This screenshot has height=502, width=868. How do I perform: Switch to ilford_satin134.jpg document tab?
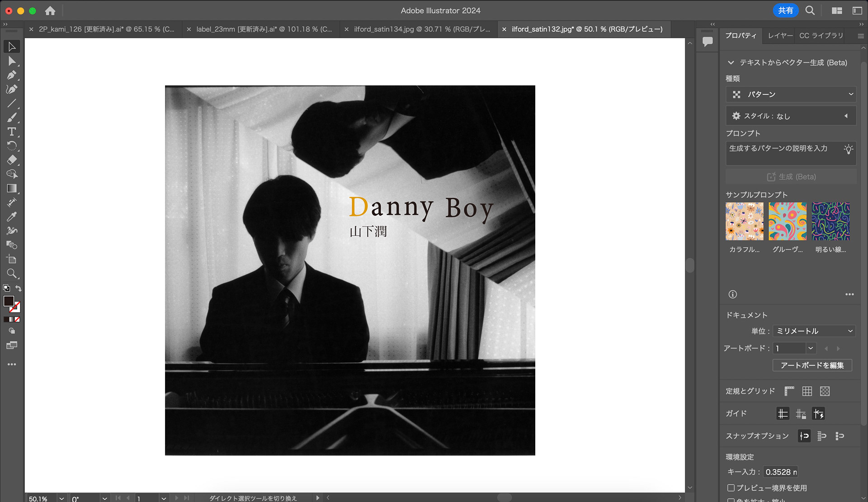click(x=422, y=29)
